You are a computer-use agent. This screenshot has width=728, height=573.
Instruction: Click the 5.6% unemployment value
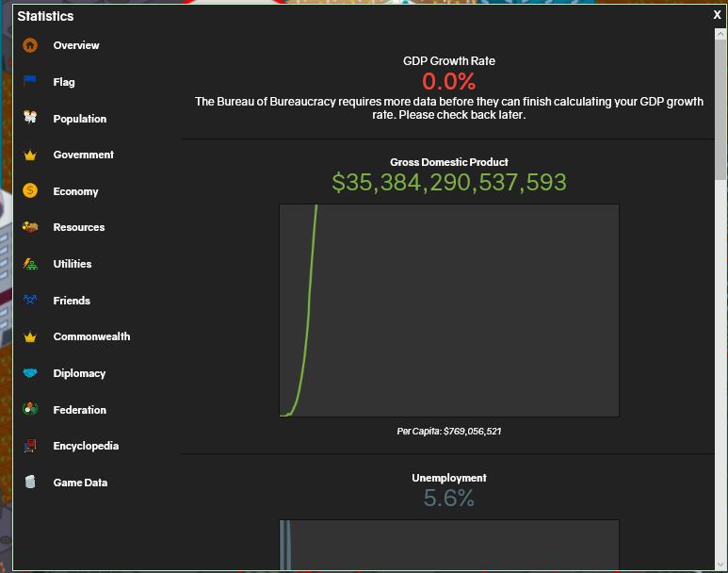pos(449,499)
